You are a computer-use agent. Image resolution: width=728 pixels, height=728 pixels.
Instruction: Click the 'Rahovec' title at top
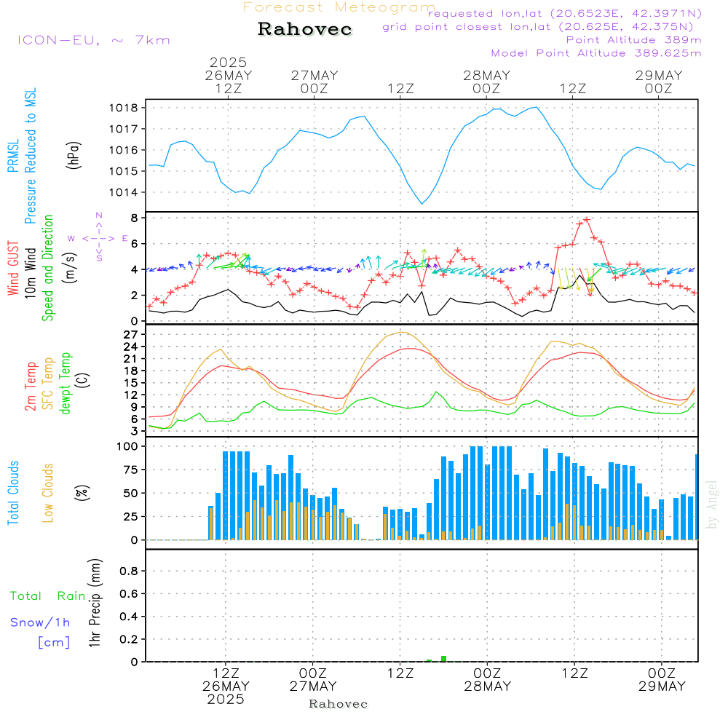pos(304,29)
